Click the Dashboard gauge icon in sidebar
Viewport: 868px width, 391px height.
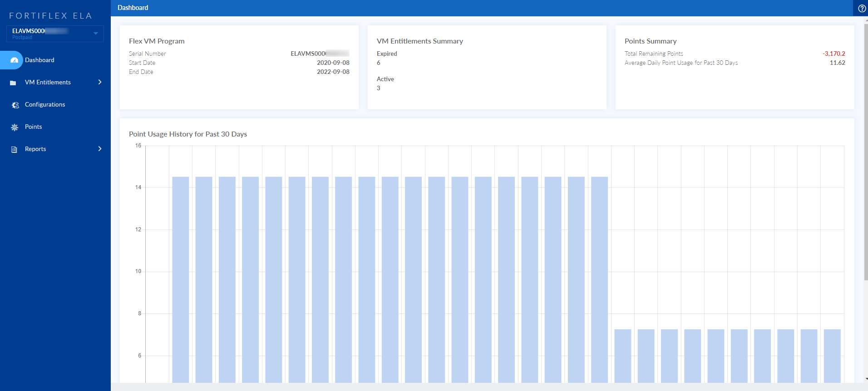(14, 60)
